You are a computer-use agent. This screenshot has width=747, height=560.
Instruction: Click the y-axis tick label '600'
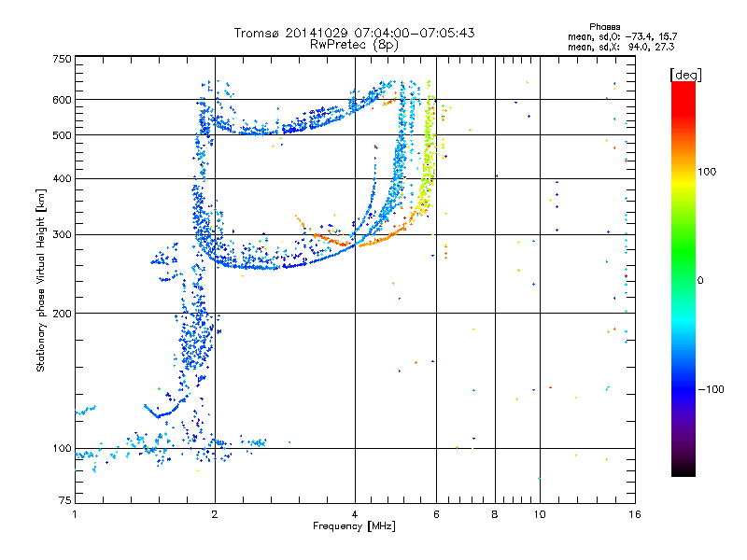[x=62, y=100]
